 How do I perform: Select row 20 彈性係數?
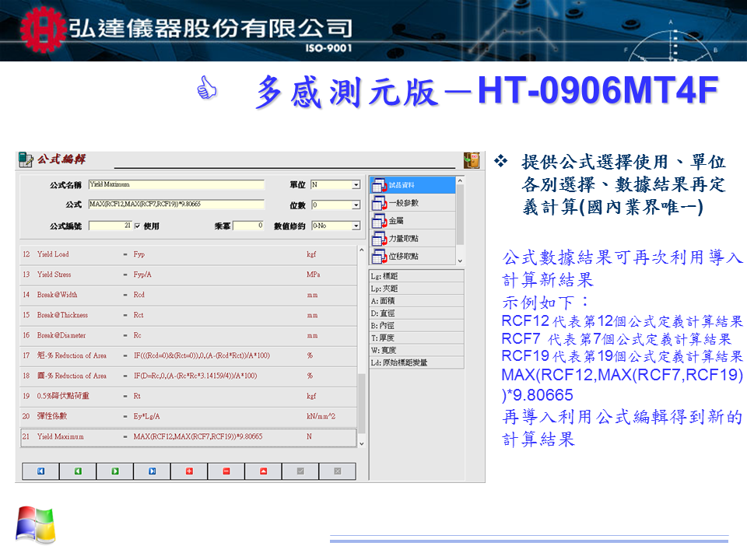tap(188, 417)
